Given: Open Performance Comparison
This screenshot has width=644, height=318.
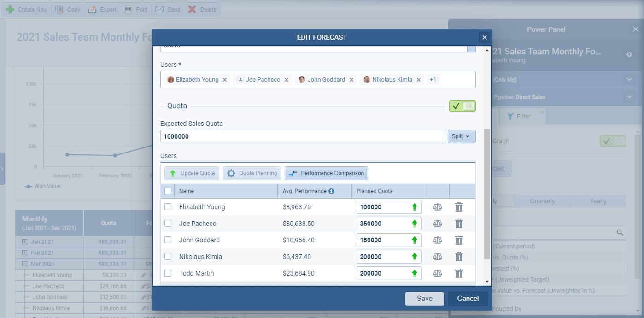Looking at the screenshot, I should 326,173.
